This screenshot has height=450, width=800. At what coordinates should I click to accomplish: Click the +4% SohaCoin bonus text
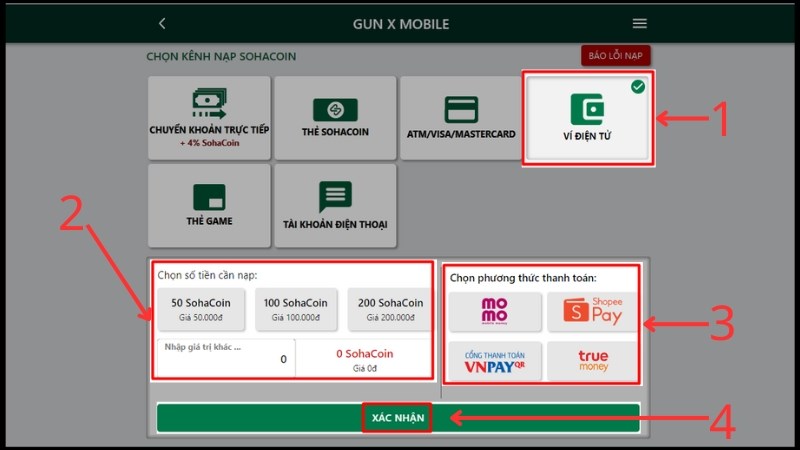pyautogui.click(x=209, y=143)
